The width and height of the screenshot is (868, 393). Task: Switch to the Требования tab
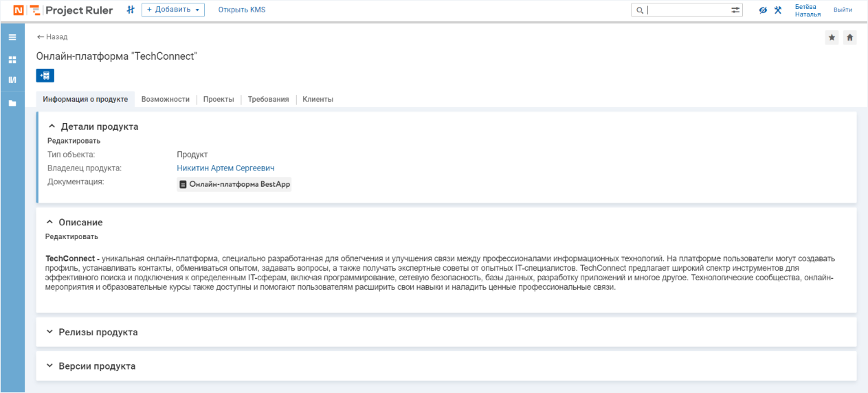[x=269, y=99]
